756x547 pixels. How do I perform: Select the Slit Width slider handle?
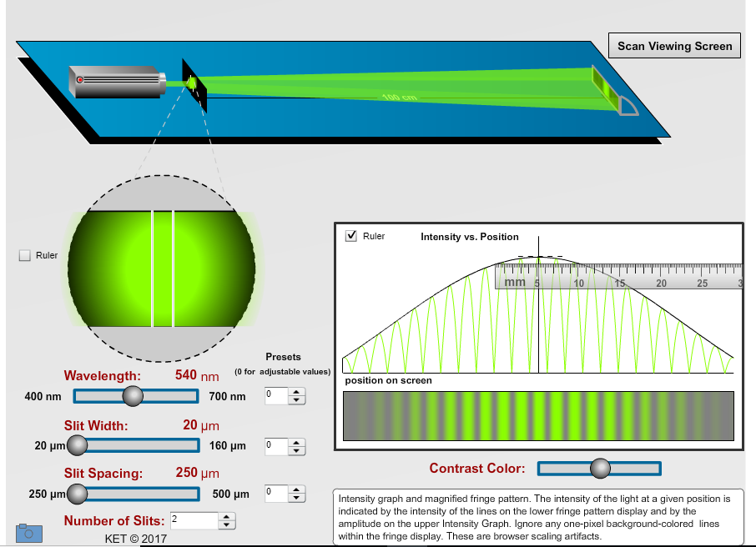click(78, 445)
